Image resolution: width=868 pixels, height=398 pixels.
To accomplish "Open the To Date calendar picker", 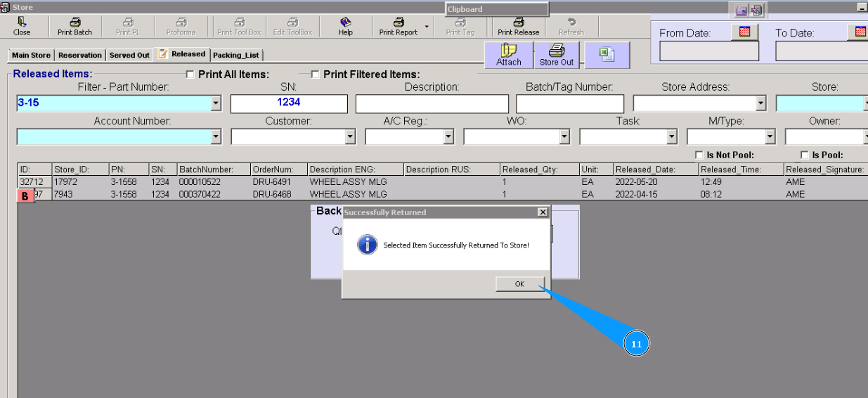I will coord(860,32).
